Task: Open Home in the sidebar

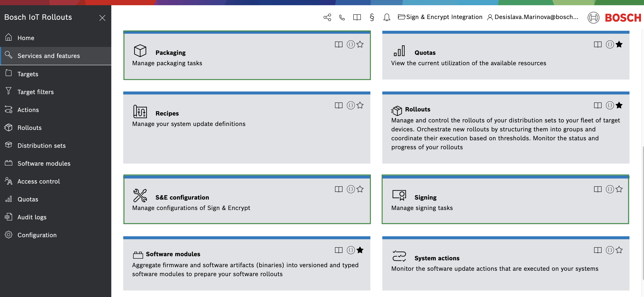Action: point(55,38)
